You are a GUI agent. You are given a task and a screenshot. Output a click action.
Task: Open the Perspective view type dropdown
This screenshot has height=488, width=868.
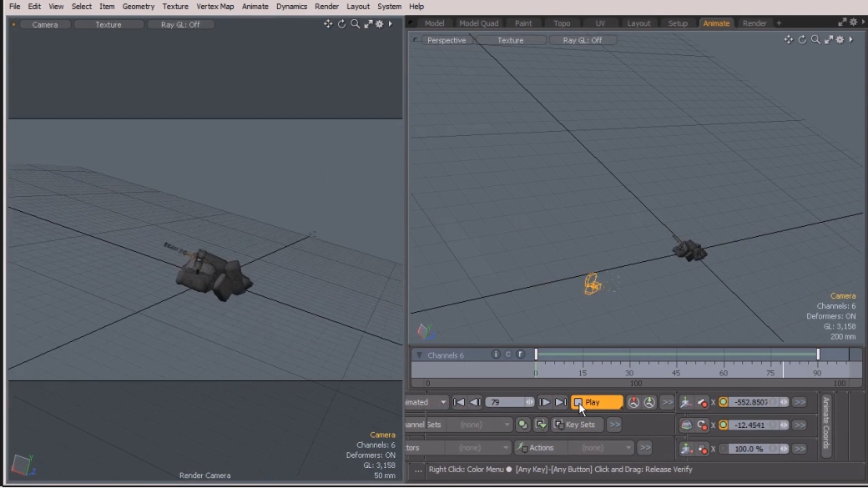tap(447, 40)
